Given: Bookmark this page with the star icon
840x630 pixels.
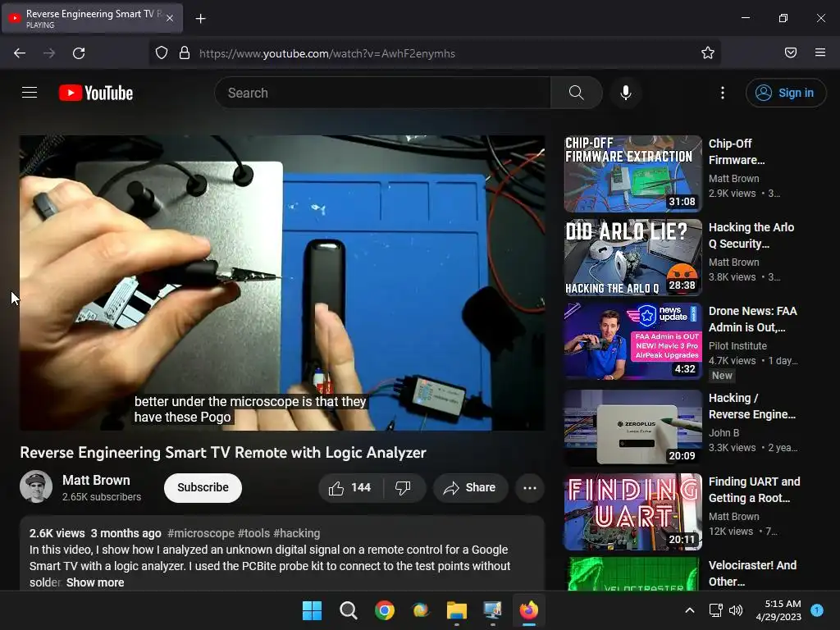Looking at the screenshot, I should [x=708, y=52].
